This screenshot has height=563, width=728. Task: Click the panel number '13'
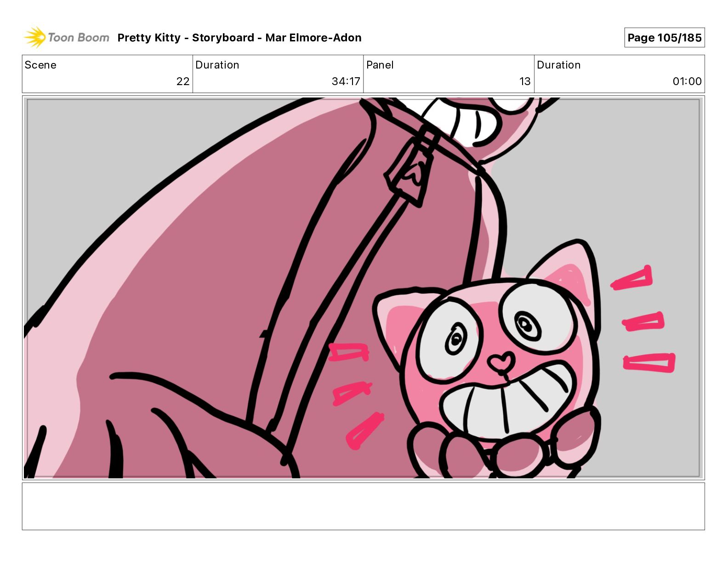pos(525,81)
